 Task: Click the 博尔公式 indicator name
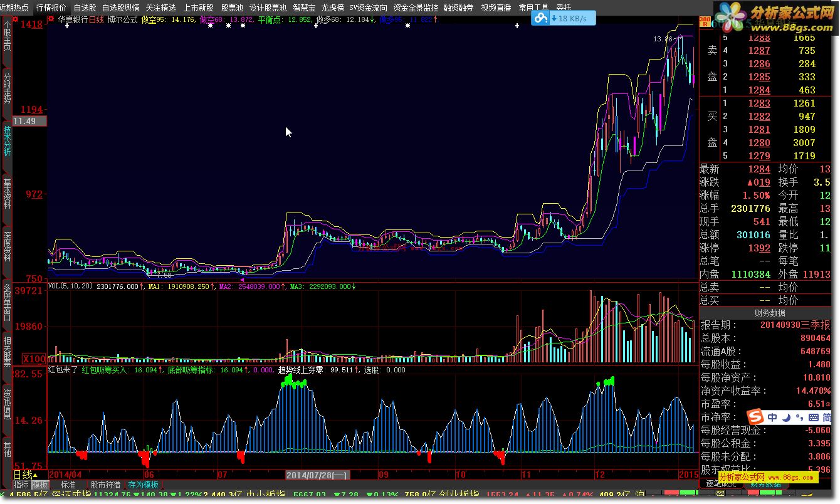122,19
